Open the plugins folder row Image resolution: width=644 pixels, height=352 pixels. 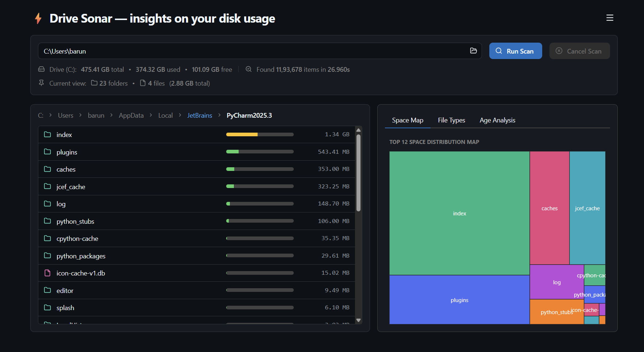[197, 152]
